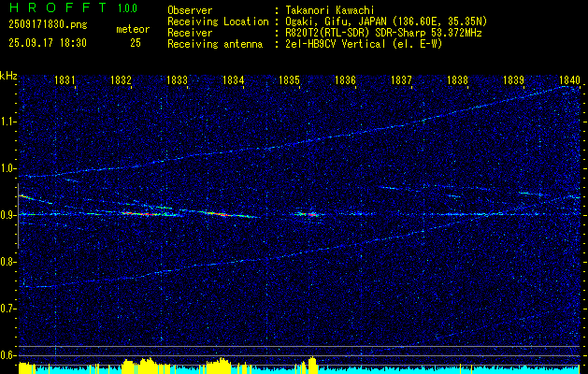The image size is (588, 374).
Task: Click the 1.0 kHz frequency label
Action: [7, 168]
